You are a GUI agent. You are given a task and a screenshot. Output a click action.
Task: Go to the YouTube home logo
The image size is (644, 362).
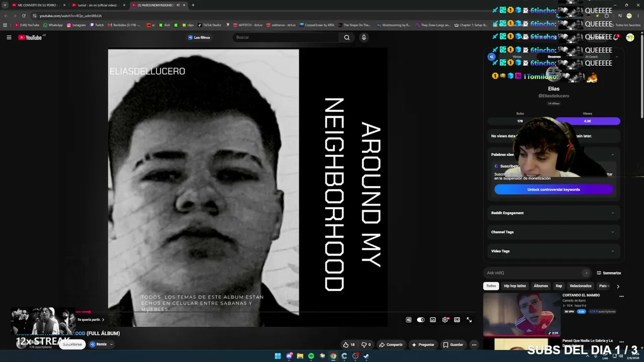[x=30, y=37]
